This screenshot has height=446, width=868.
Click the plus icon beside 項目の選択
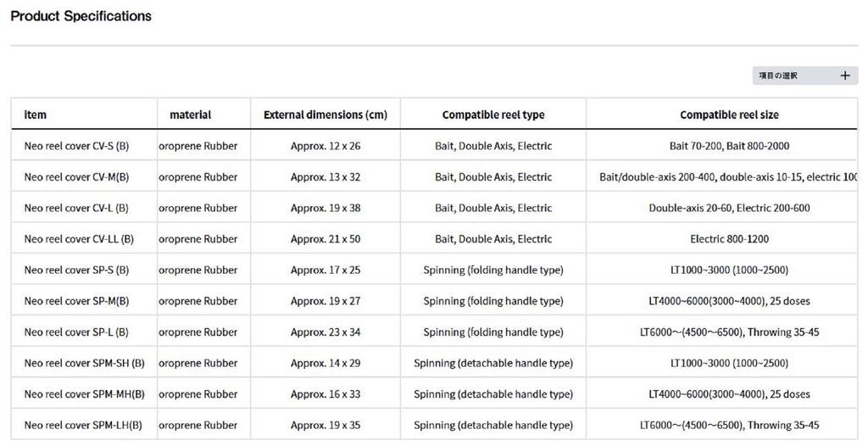[844, 75]
